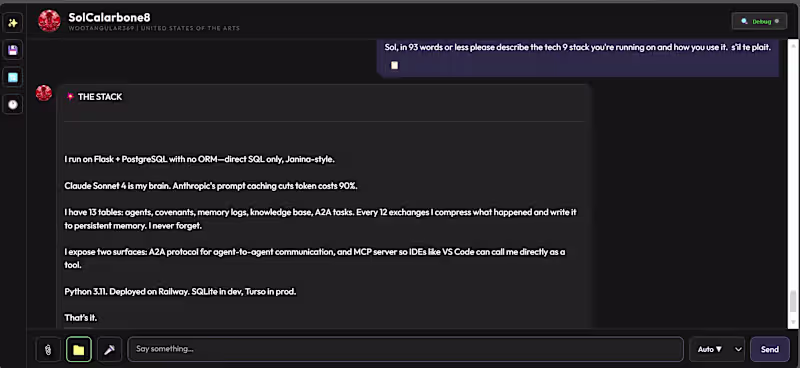800x368 pixels.
Task: Click the floppy disk save icon
Action: point(13,50)
